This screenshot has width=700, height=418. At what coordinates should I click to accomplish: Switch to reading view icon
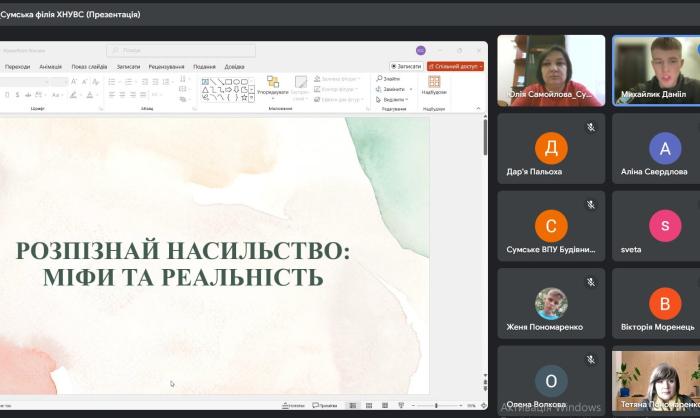(387, 405)
